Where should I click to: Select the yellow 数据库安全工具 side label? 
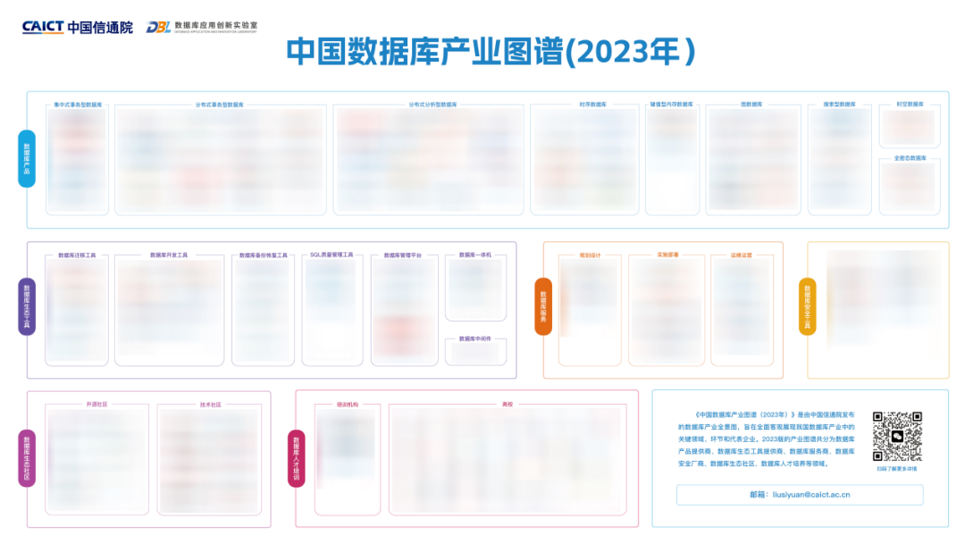[x=808, y=306]
